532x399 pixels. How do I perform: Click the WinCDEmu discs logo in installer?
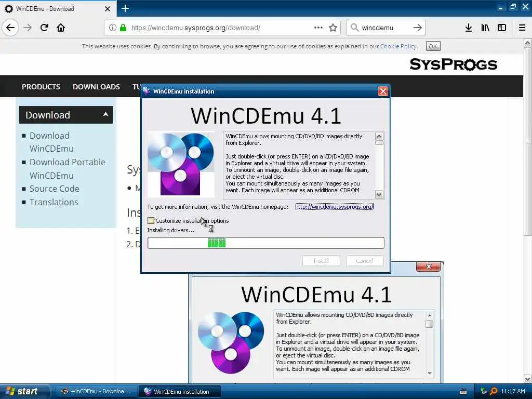181,164
